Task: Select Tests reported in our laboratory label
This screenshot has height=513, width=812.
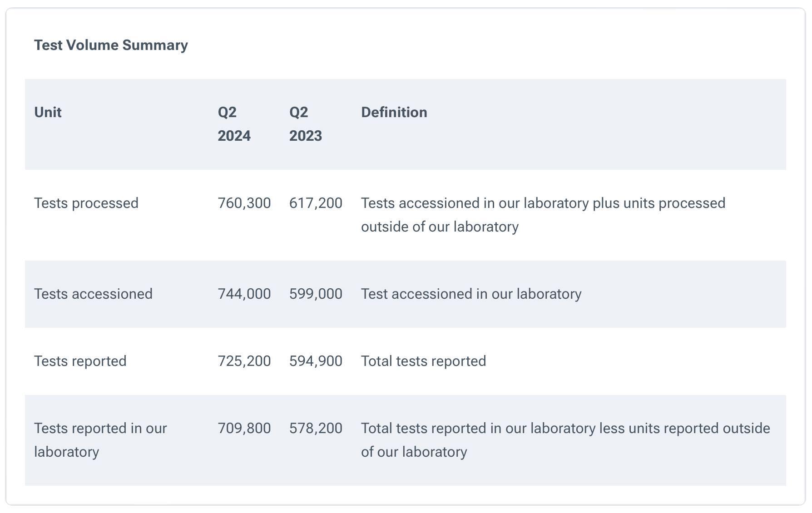Action: tap(100, 439)
